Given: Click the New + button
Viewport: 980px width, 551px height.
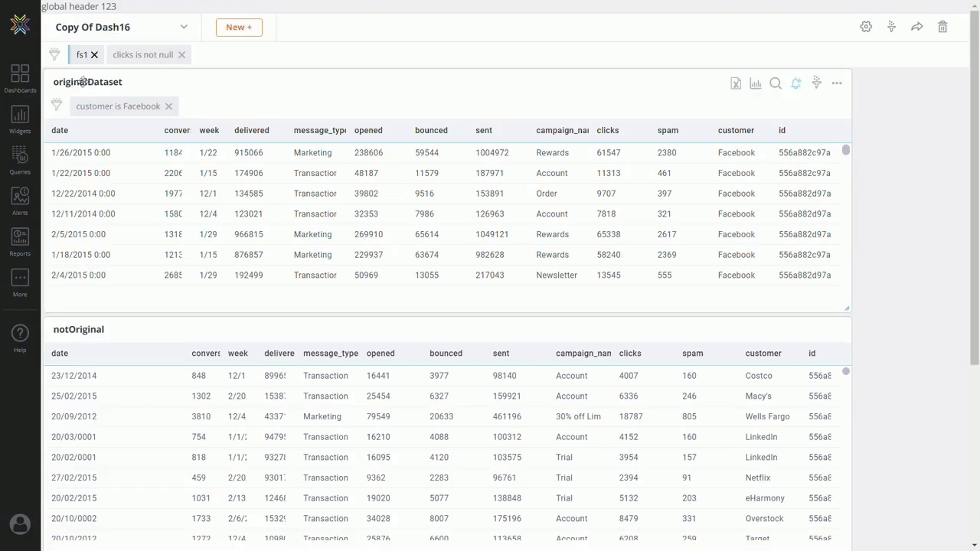Looking at the screenshot, I should [x=239, y=27].
